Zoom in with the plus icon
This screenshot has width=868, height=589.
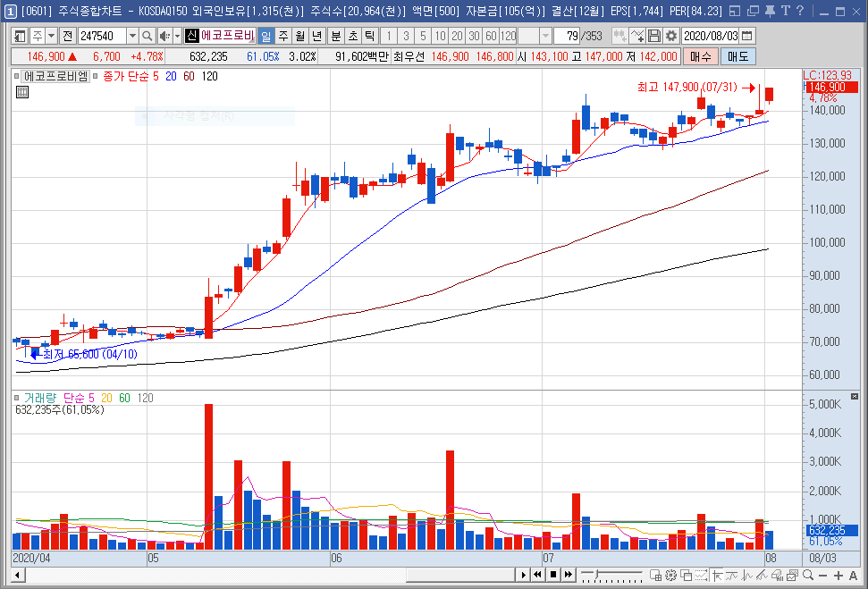[x=839, y=576]
